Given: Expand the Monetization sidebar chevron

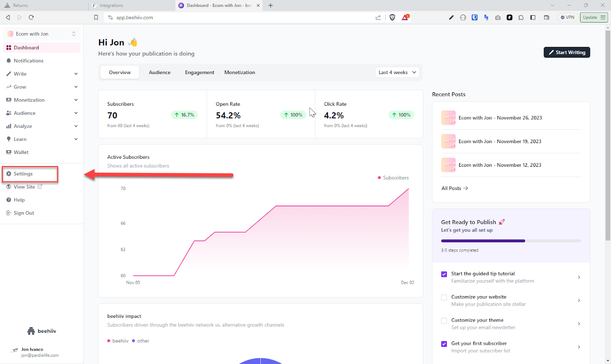Looking at the screenshot, I should (x=76, y=100).
